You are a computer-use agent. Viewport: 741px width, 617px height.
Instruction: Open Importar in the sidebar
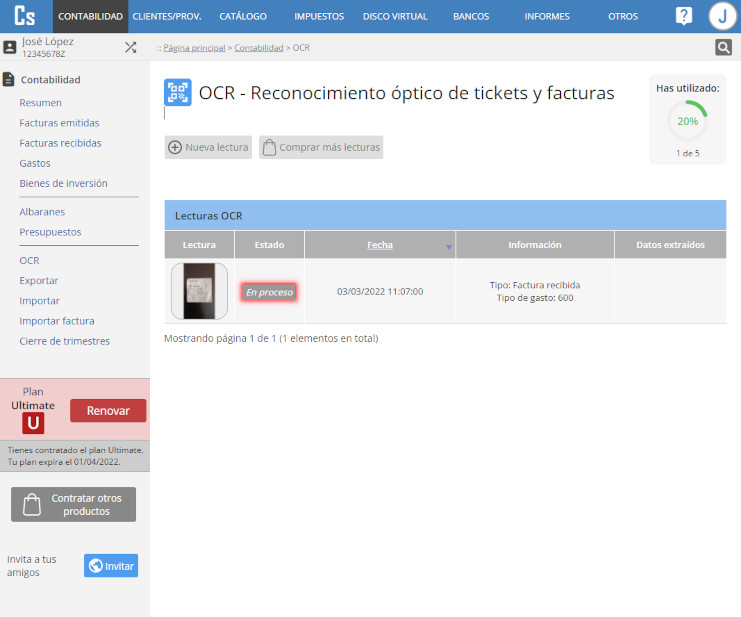pyautogui.click(x=40, y=301)
